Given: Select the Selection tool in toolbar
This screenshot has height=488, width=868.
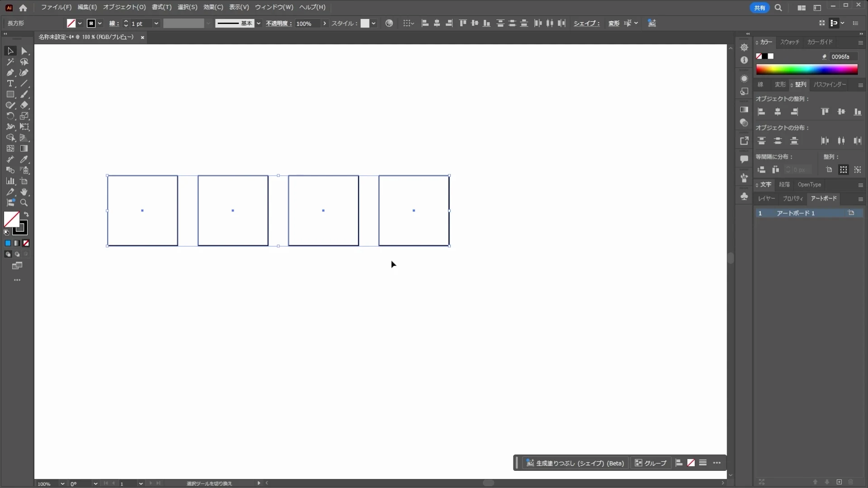Looking at the screenshot, I should 10,51.
